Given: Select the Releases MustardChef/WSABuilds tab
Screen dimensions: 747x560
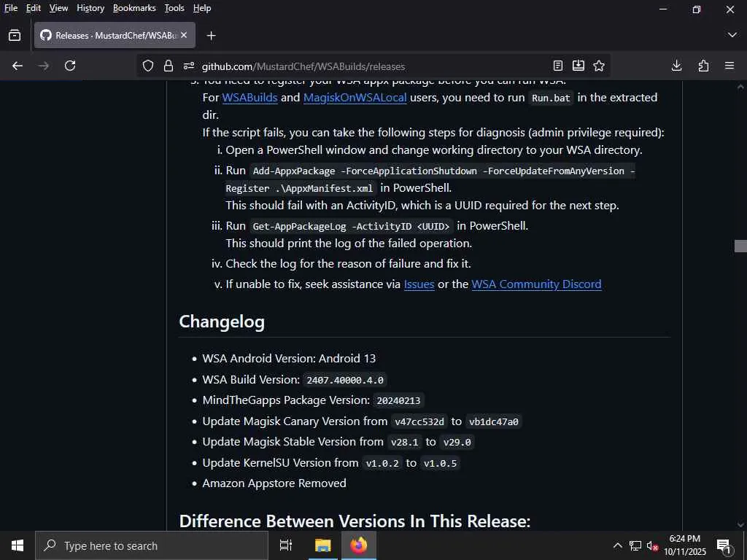Looking at the screenshot, I should [x=115, y=35].
